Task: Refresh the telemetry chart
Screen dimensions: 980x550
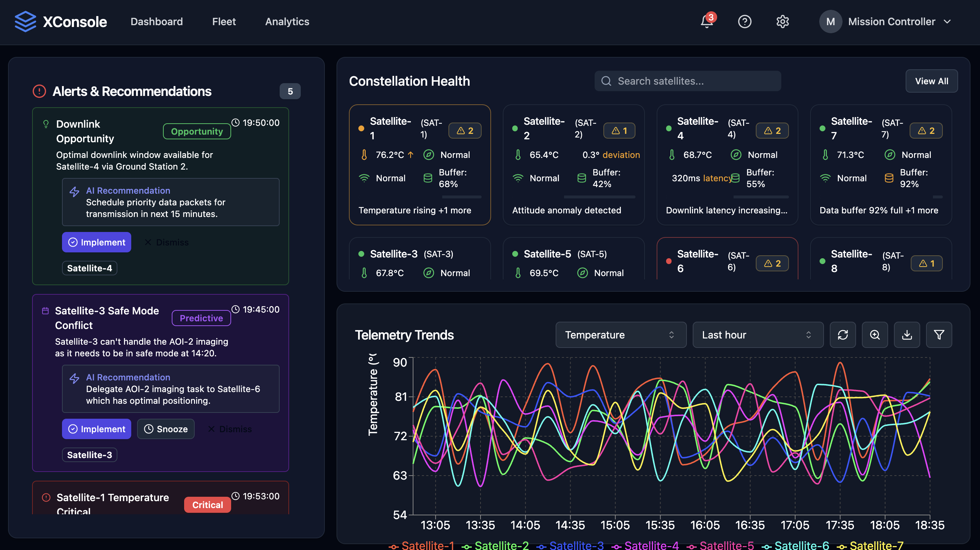Action: (x=843, y=335)
